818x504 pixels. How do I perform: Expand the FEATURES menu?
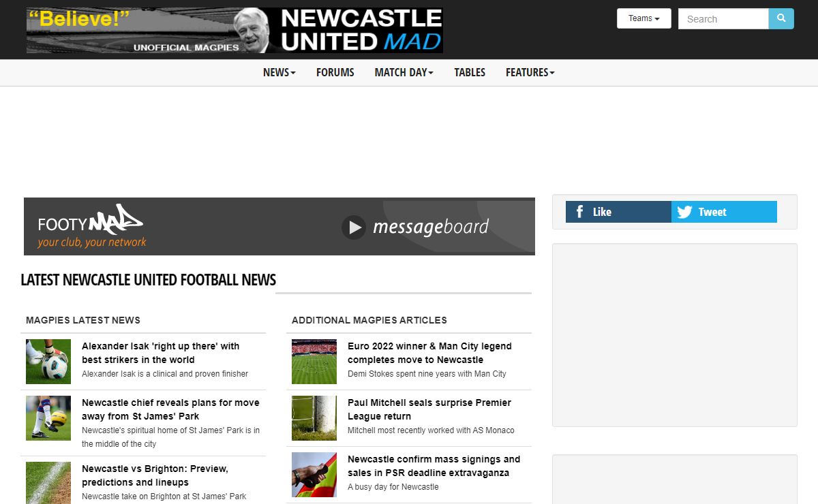(530, 72)
